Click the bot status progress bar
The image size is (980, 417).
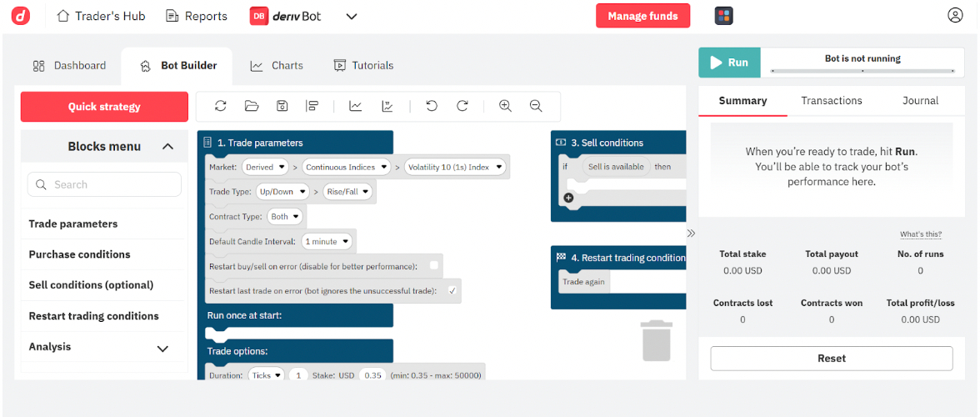862,71
